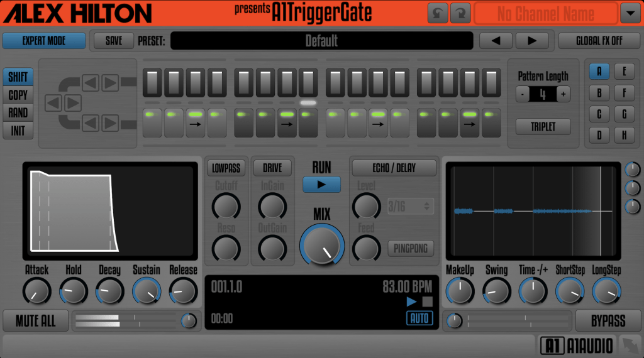Click the transport stop square icon

(428, 301)
